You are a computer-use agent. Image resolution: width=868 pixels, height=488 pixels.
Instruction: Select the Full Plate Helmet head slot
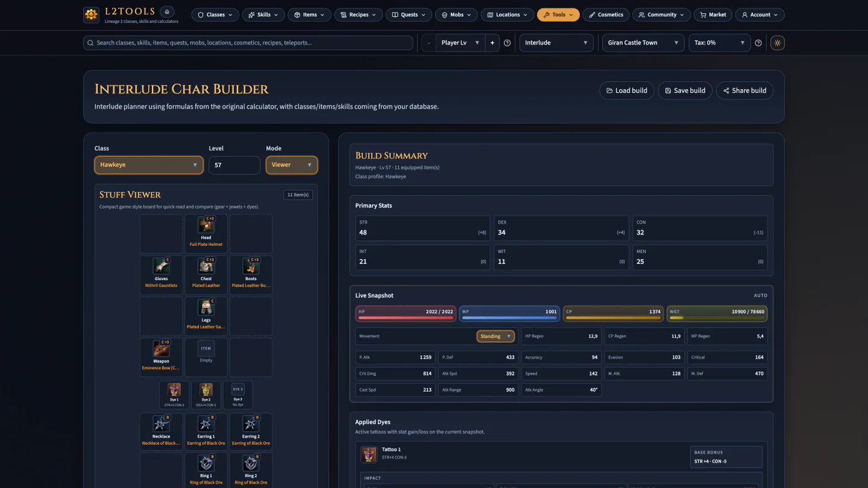pos(206,234)
